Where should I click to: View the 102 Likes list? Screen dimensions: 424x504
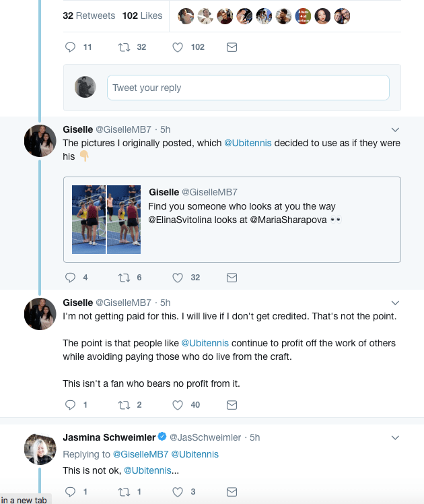click(142, 15)
